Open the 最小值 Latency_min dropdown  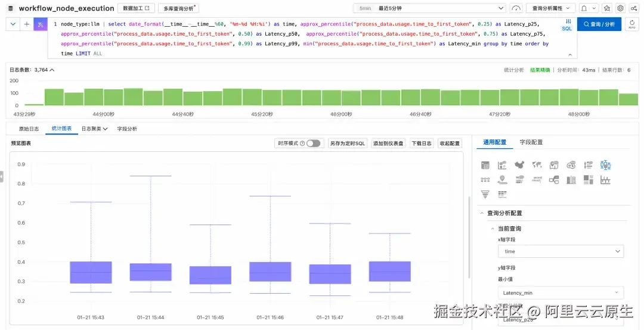(x=561, y=292)
